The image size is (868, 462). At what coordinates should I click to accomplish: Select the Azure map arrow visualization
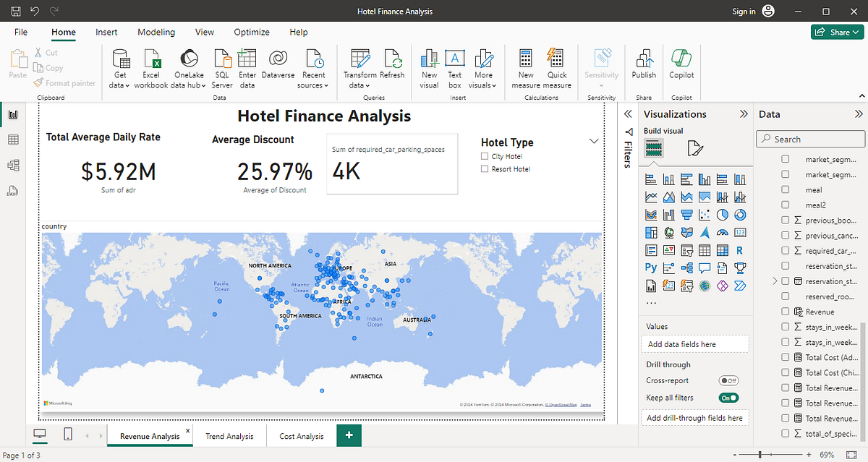705,232
